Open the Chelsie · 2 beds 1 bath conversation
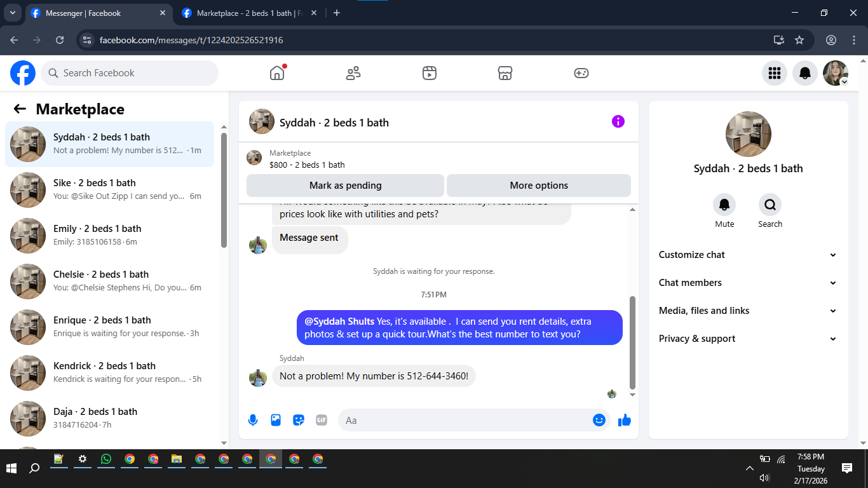 click(110, 281)
